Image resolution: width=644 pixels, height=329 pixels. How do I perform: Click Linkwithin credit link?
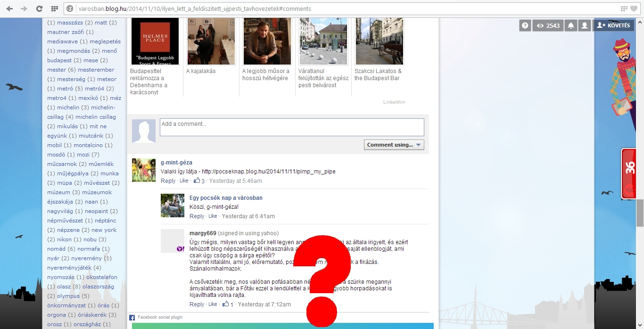394,102
